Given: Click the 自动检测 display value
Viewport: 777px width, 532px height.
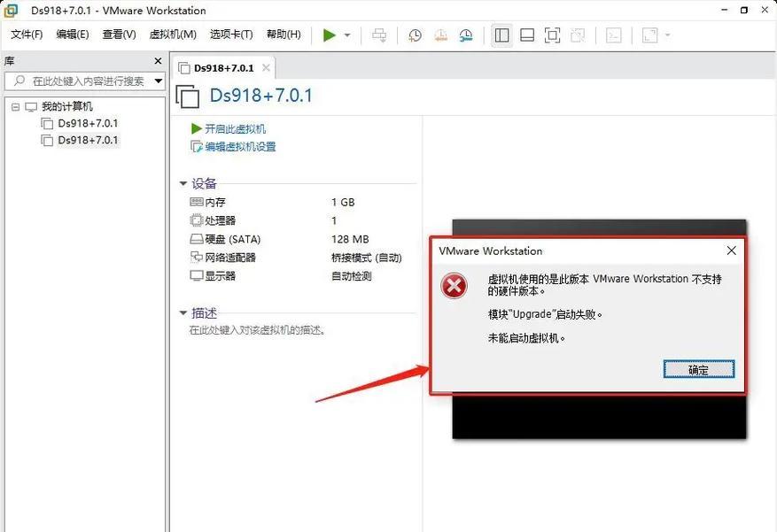Looking at the screenshot, I should (352, 276).
